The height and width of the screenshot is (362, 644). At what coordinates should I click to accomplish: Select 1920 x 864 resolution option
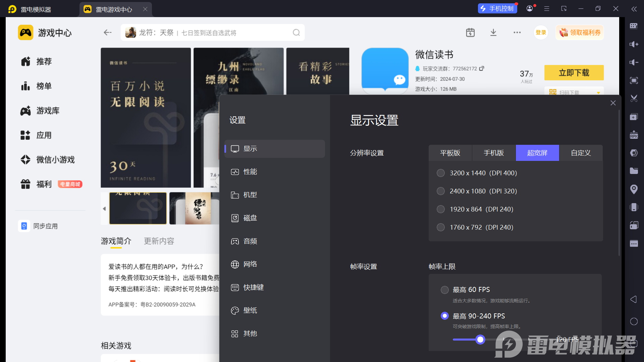441,209
